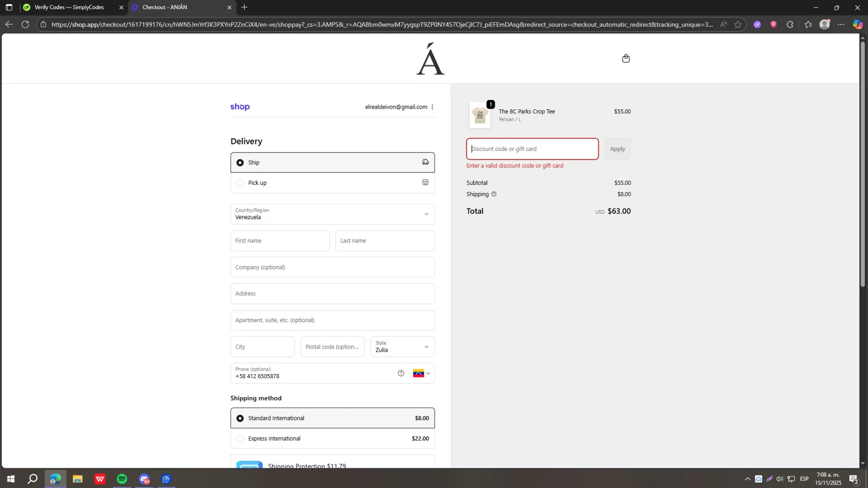This screenshot has width=868, height=488.
Task: Open the Copilot sidebar icon
Action: click(x=858, y=24)
